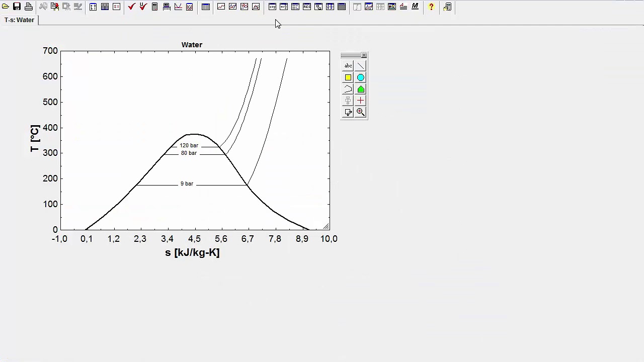The image size is (644, 362).
Task: Click the New Plot Window icon
Action: coord(221,7)
